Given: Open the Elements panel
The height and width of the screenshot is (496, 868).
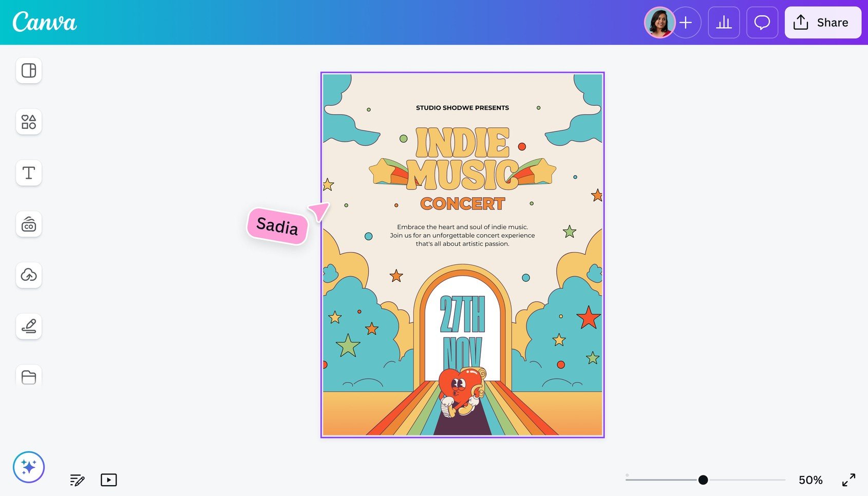Looking at the screenshot, I should click(x=29, y=122).
